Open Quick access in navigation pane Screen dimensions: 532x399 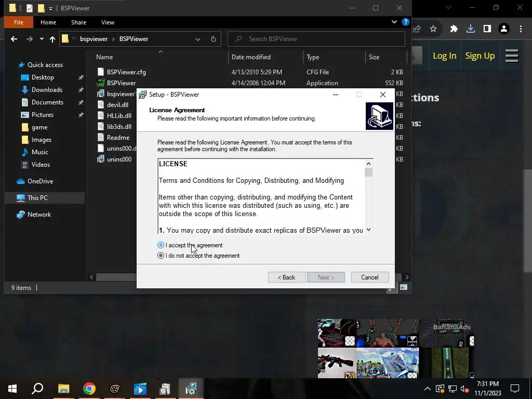pyautogui.click(x=45, y=65)
